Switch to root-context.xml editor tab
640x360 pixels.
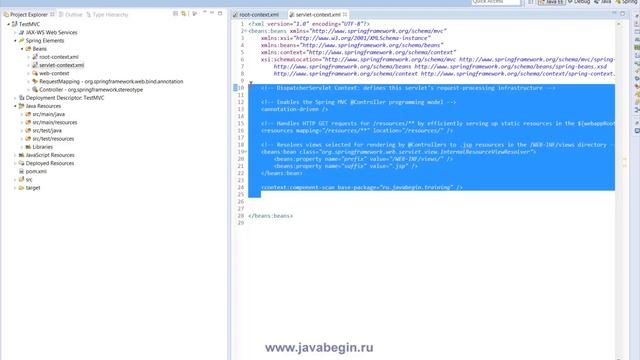click(x=256, y=14)
